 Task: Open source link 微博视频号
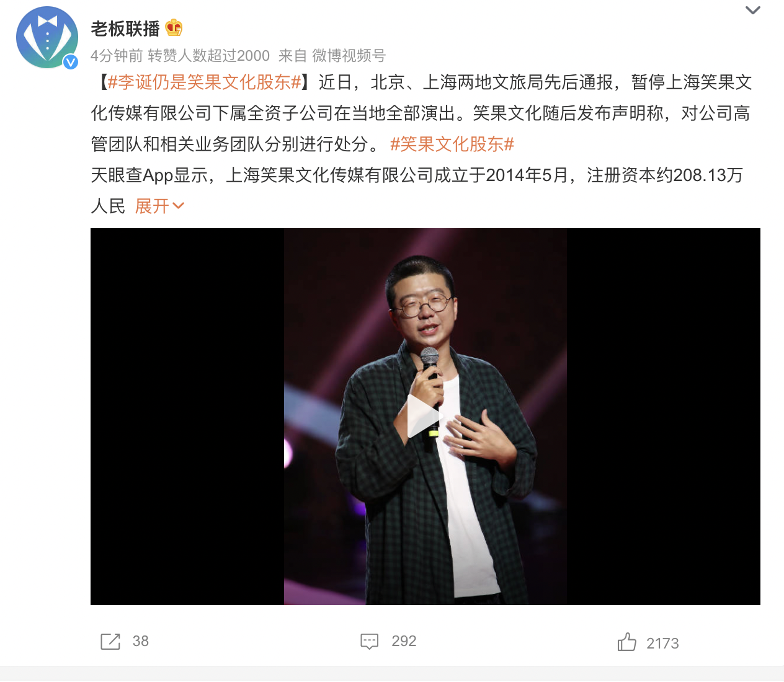pyautogui.click(x=349, y=56)
